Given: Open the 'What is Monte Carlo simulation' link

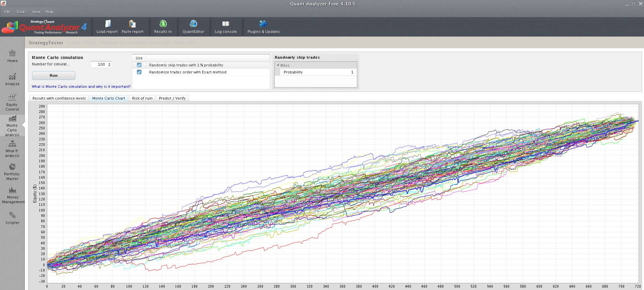Looking at the screenshot, I should 81,86.
